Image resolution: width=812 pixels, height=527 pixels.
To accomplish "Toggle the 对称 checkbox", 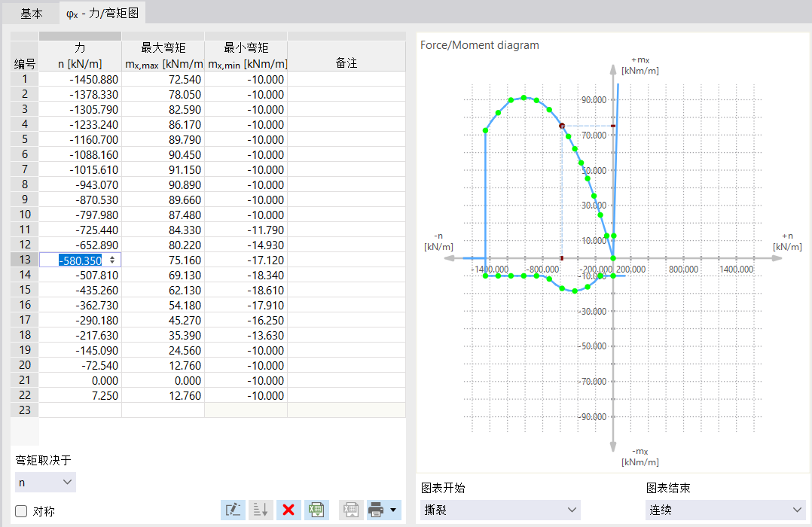I will 21,511.
